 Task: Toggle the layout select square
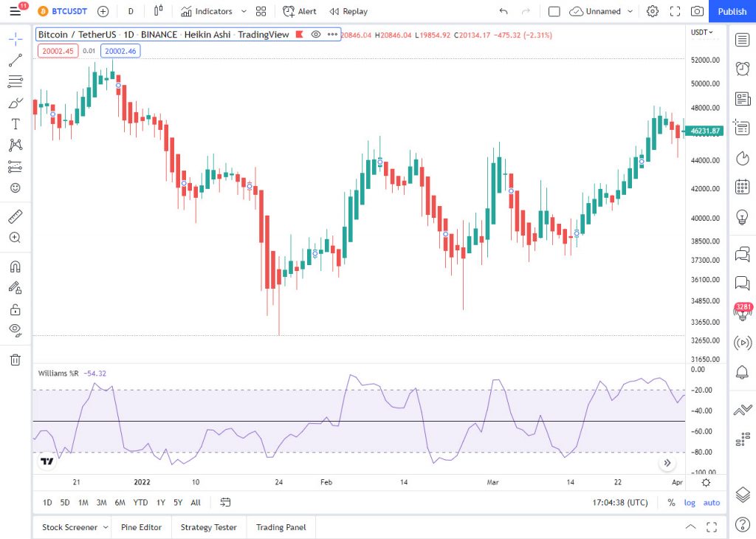coord(554,11)
